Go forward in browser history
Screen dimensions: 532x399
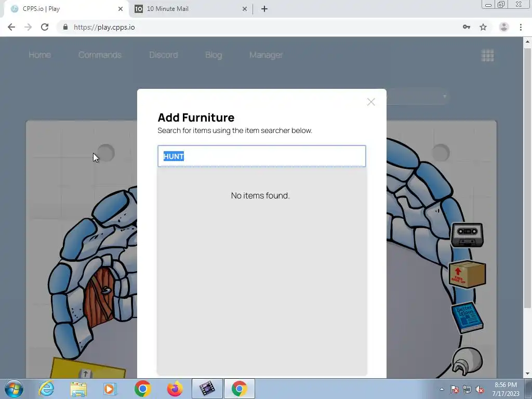pyautogui.click(x=28, y=27)
